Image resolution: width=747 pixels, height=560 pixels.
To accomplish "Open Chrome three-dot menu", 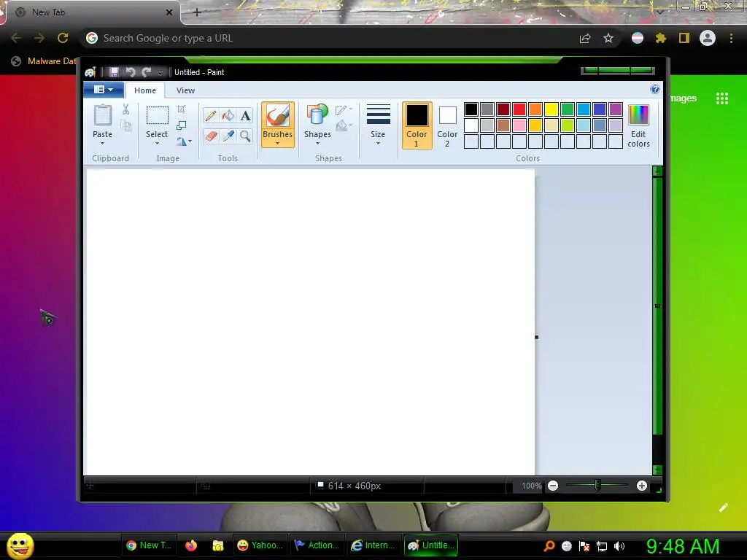I will (x=731, y=38).
